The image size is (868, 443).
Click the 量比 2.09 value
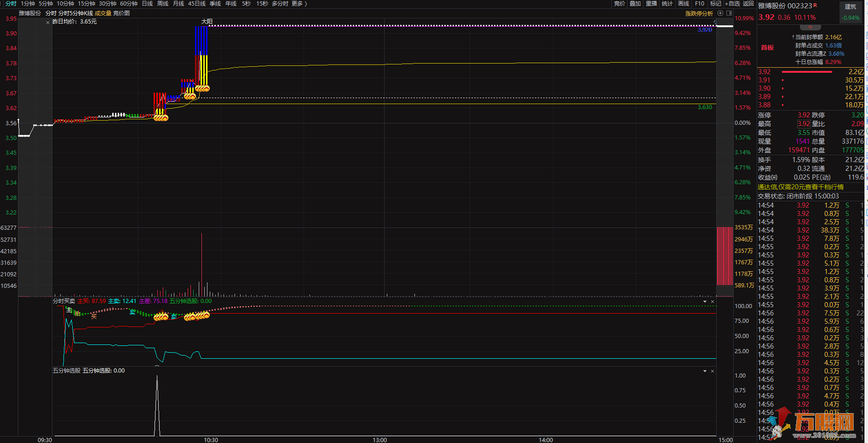(857, 124)
